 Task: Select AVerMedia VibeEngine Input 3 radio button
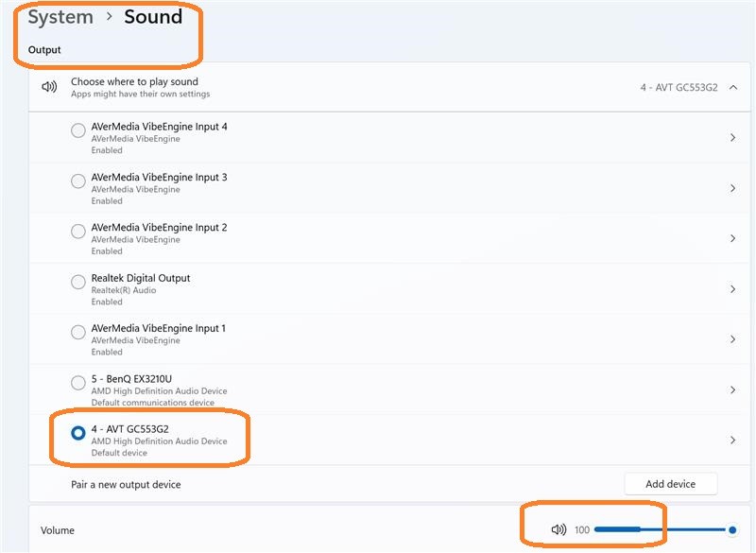78,182
